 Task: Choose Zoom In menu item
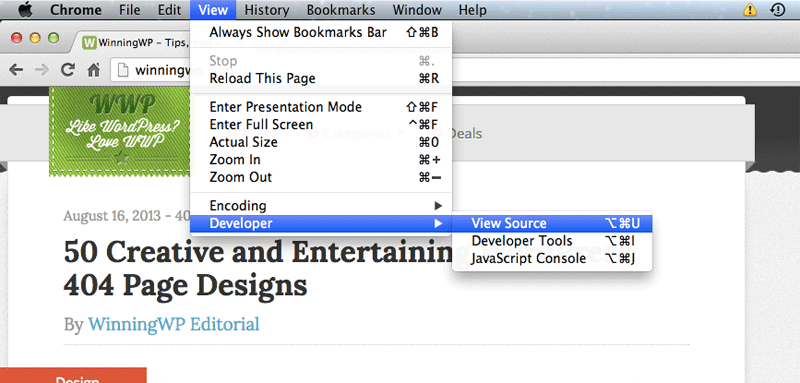[321, 160]
